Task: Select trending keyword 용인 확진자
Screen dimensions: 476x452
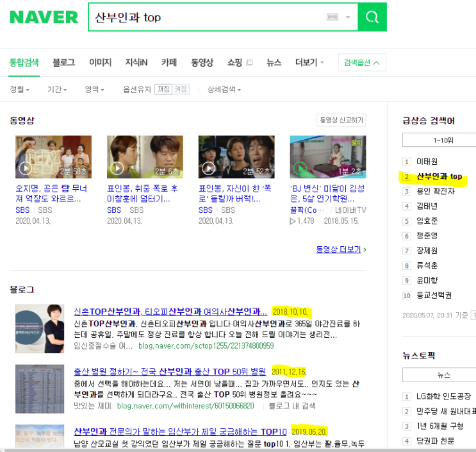Action: click(436, 191)
